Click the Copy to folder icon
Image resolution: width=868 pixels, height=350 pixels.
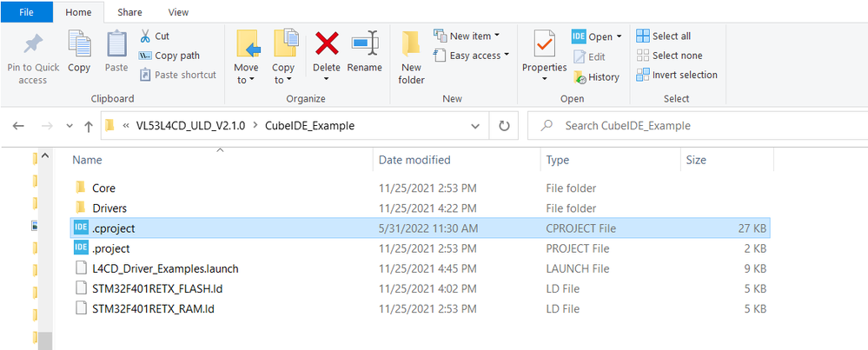click(x=286, y=43)
